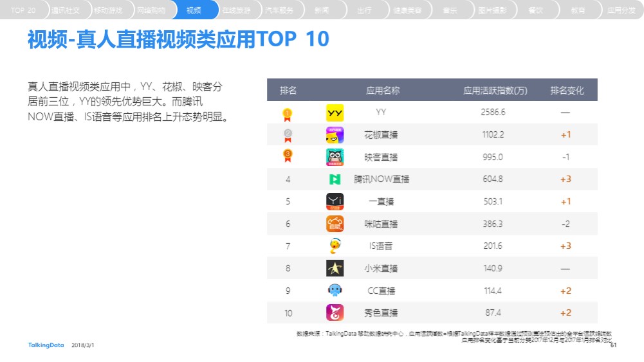Go to the 健康美容 tab
The height and width of the screenshot is (362, 644).
[407, 10]
